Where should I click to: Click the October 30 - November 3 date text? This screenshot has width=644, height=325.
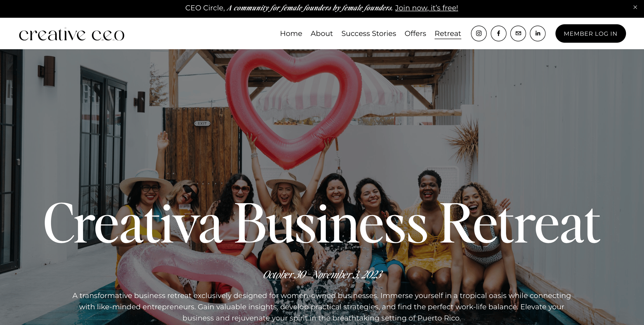(322, 275)
